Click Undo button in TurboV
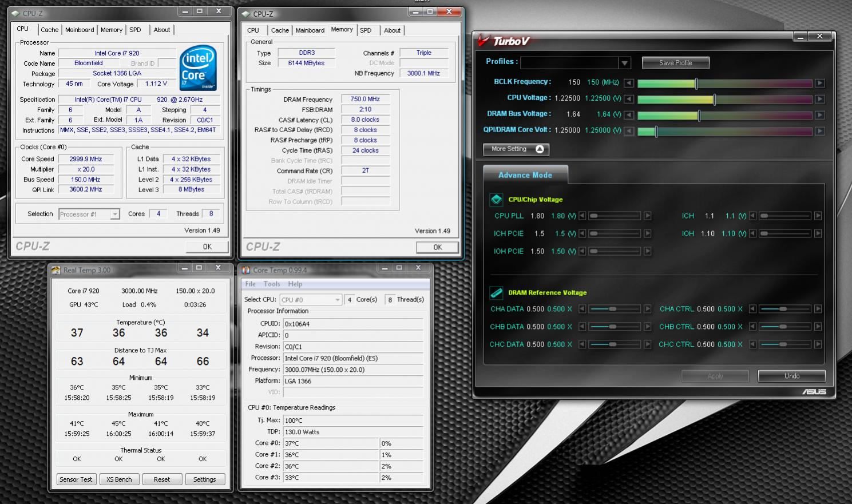 coord(792,376)
